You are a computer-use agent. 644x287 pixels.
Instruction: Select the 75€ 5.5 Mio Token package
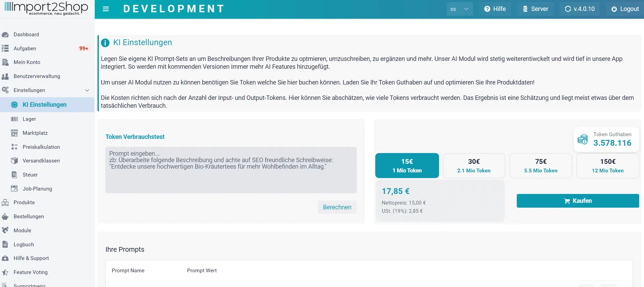tap(541, 166)
